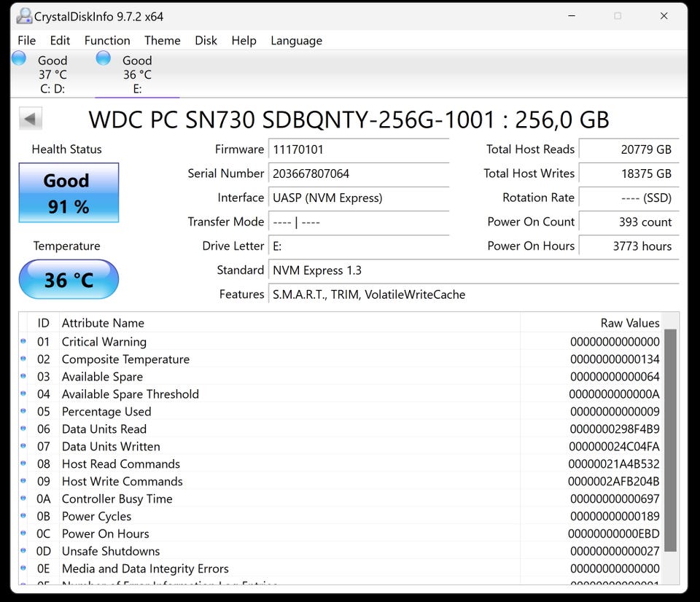Click the Firmware value field
The width and height of the screenshot is (700, 602).
tap(358, 149)
